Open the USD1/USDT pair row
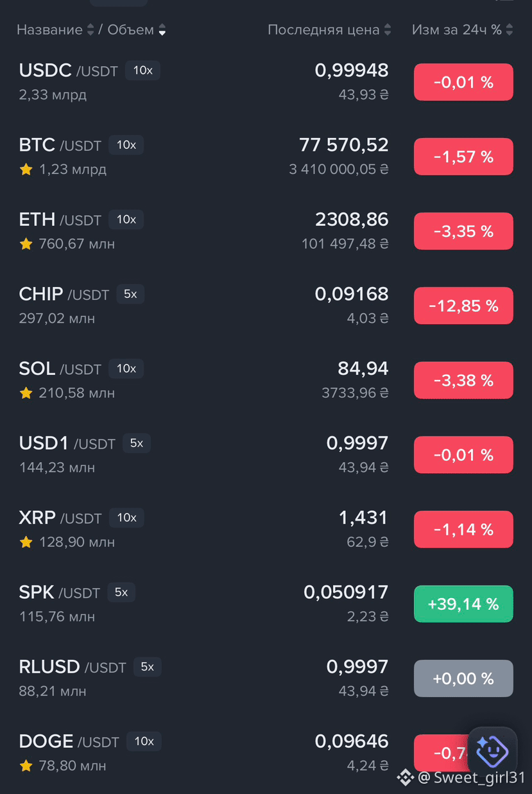This screenshot has height=794, width=532. (x=266, y=454)
